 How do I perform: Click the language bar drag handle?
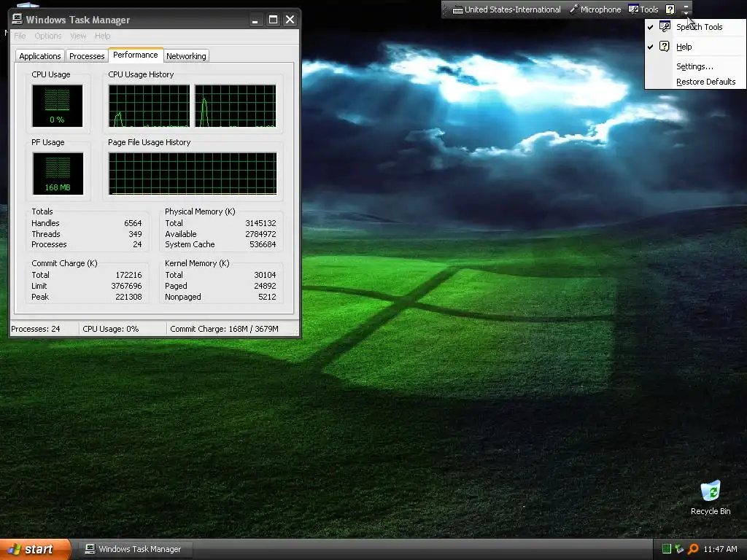pyautogui.click(x=446, y=9)
